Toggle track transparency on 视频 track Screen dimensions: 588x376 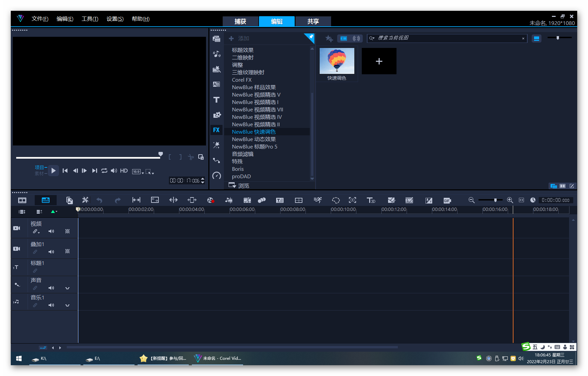click(67, 231)
